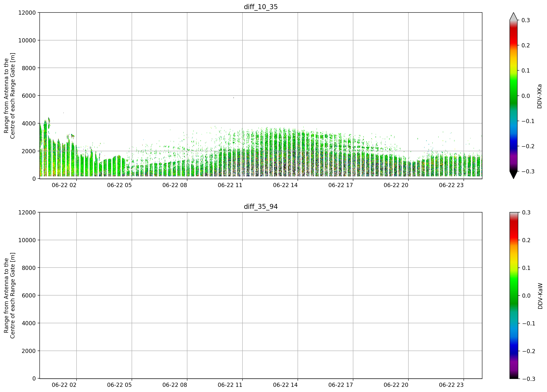
Task: Click the 06-22 23 time label in bottom plot
Action: [x=451, y=385]
